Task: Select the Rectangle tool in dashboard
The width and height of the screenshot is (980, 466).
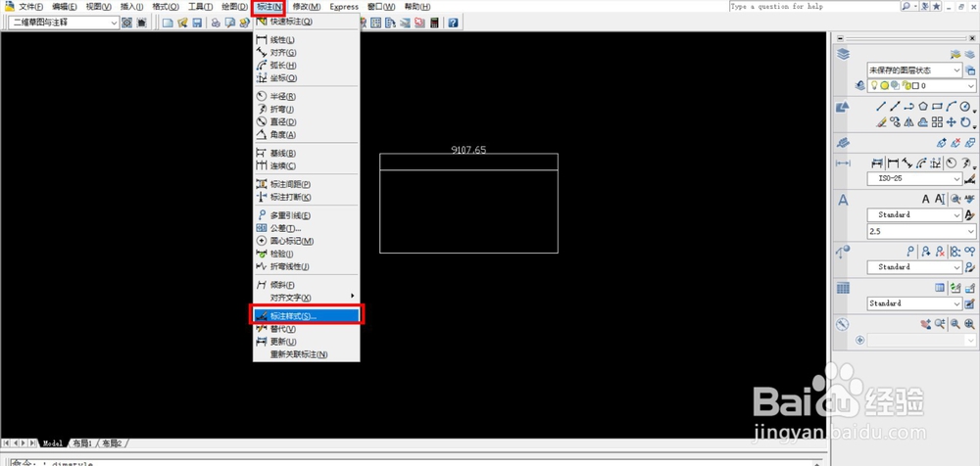Action: (x=937, y=107)
